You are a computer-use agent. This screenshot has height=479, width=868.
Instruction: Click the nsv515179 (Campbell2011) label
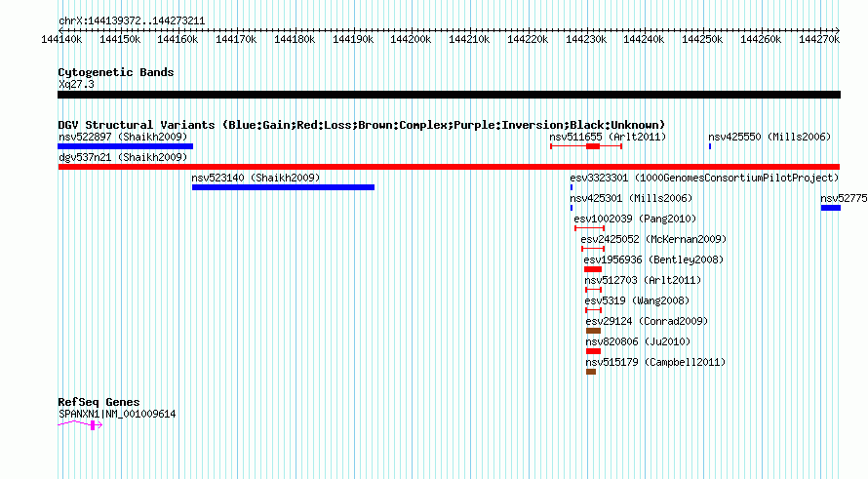[655, 362]
